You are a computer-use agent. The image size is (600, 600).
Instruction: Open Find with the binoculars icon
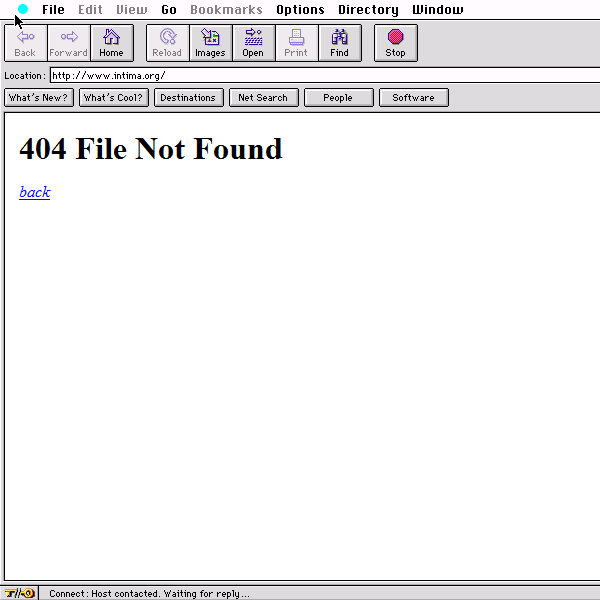point(340,43)
